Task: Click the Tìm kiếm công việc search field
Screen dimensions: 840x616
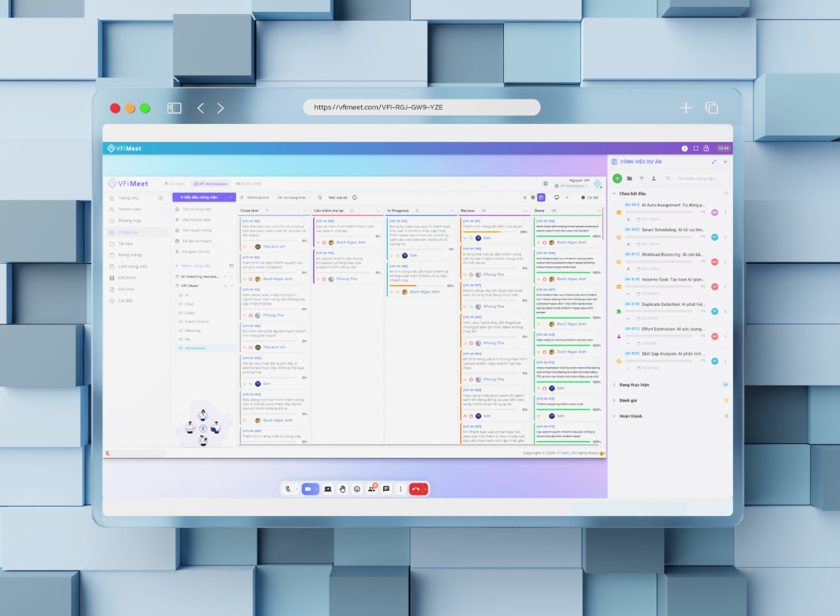Action: [x=694, y=178]
